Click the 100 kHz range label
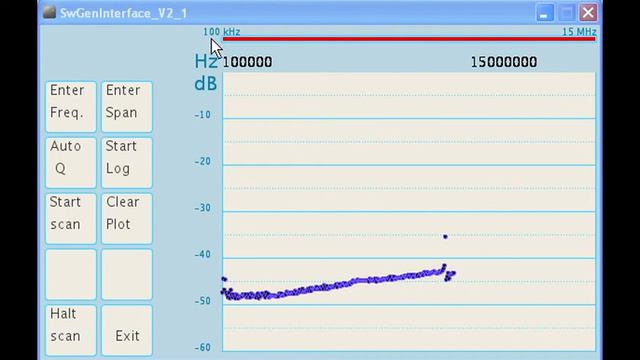Screen dimensions: 640x360 coord(222,31)
